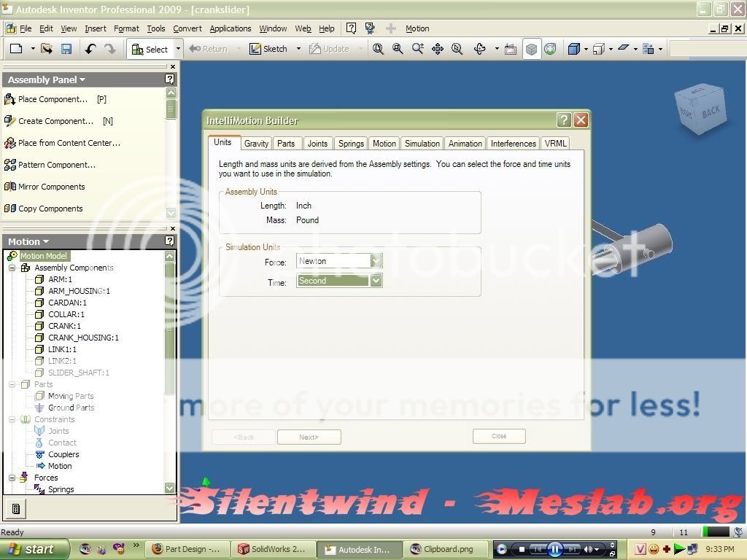
Task: Open the Applications menu
Action: [230, 28]
